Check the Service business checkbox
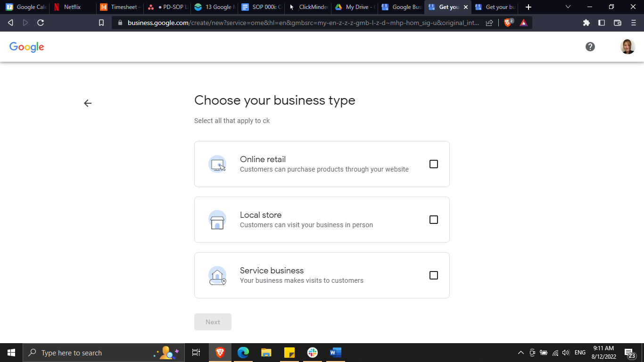Image resolution: width=644 pixels, height=362 pixels. pyautogui.click(x=434, y=275)
